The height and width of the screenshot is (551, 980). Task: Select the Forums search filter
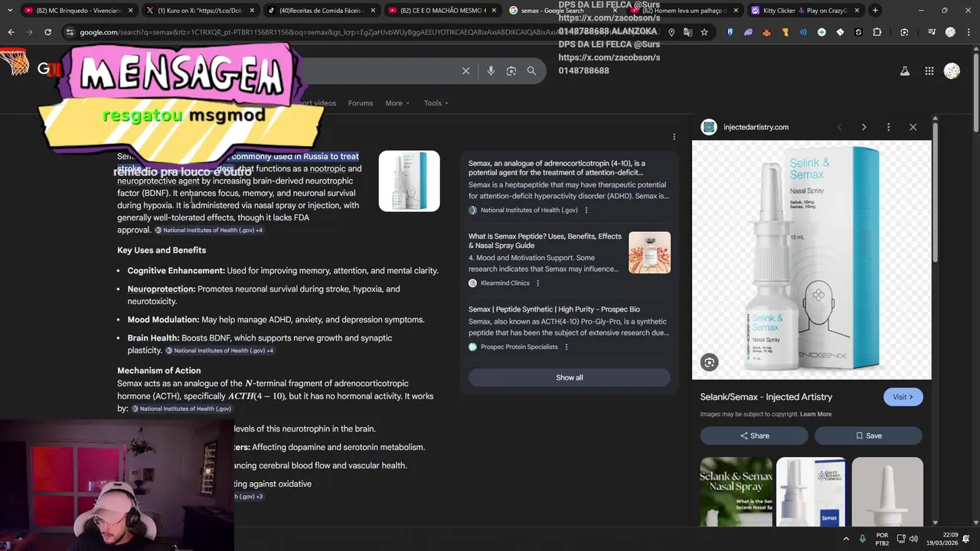361,103
